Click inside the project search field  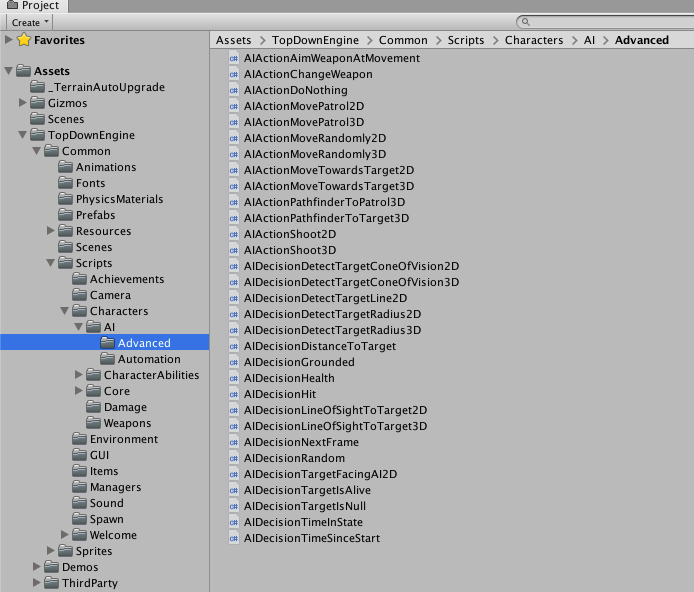tap(606, 22)
